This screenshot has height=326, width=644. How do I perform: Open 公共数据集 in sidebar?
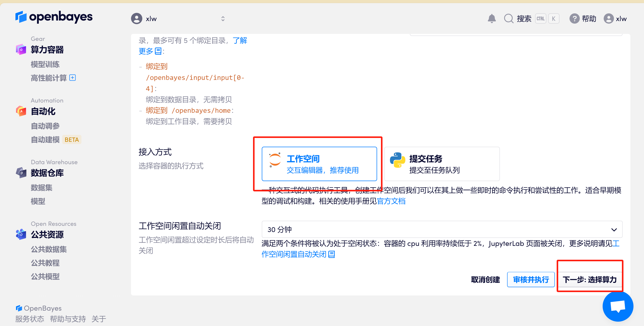click(x=49, y=249)
